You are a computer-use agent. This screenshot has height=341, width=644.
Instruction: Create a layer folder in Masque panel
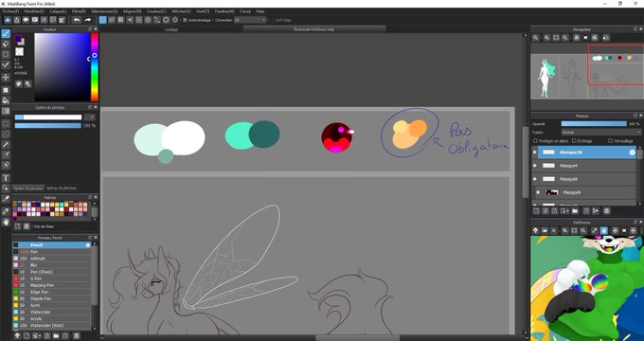[x=575, y=211]
